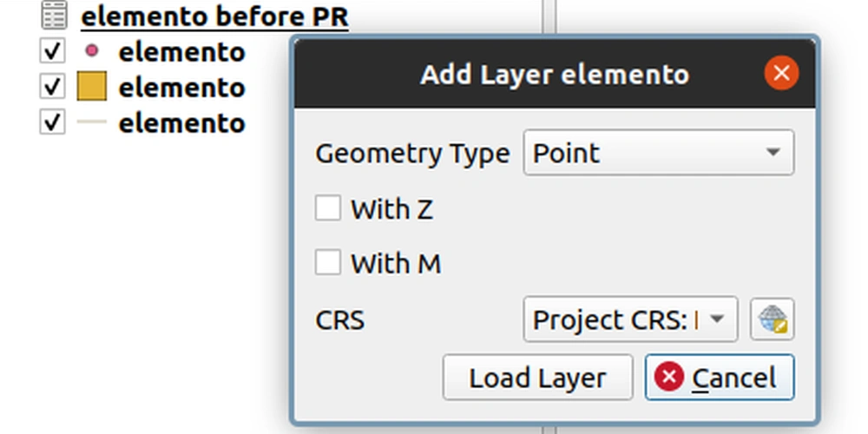Click the line symbol of the elemento layer
This screenshot has height=434, width=868.
tap(92, 122)
